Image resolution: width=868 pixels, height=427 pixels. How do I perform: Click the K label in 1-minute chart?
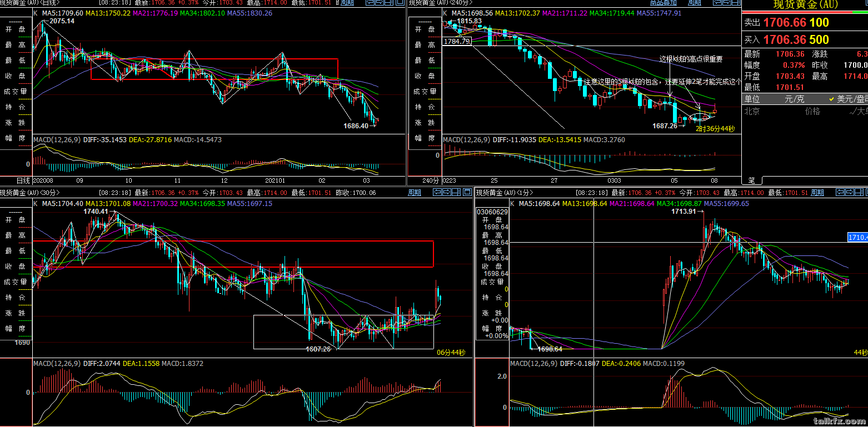[512, 204]
